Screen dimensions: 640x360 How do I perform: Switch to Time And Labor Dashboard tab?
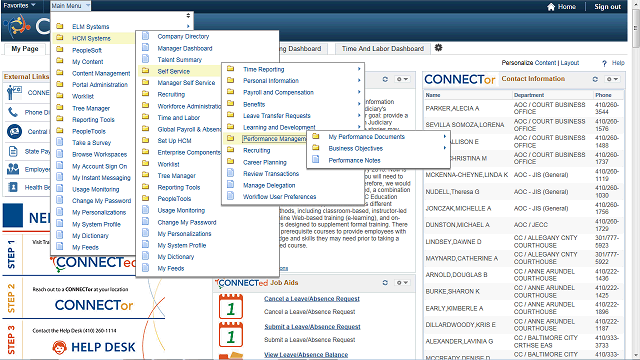click(x=383, y=49)
